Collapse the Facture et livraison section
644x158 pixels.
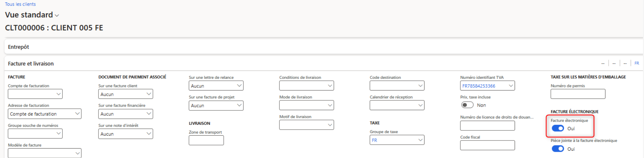tap(31, 64)
